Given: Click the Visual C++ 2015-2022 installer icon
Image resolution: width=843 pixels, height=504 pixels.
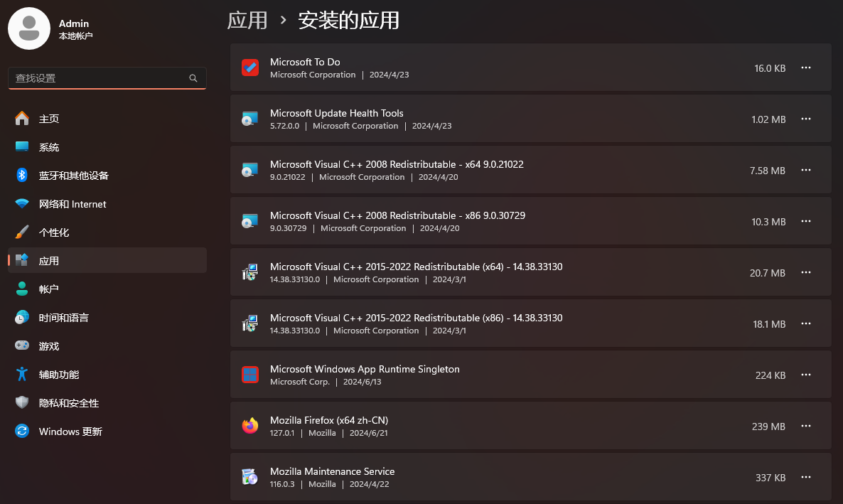Looking at the screenshot, I should tap(250, 272).
